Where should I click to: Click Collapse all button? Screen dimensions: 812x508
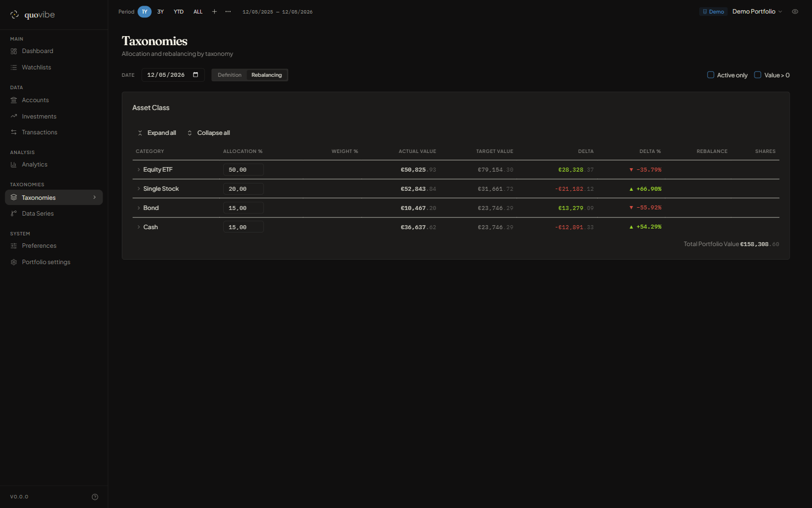(x=209, y=133)
